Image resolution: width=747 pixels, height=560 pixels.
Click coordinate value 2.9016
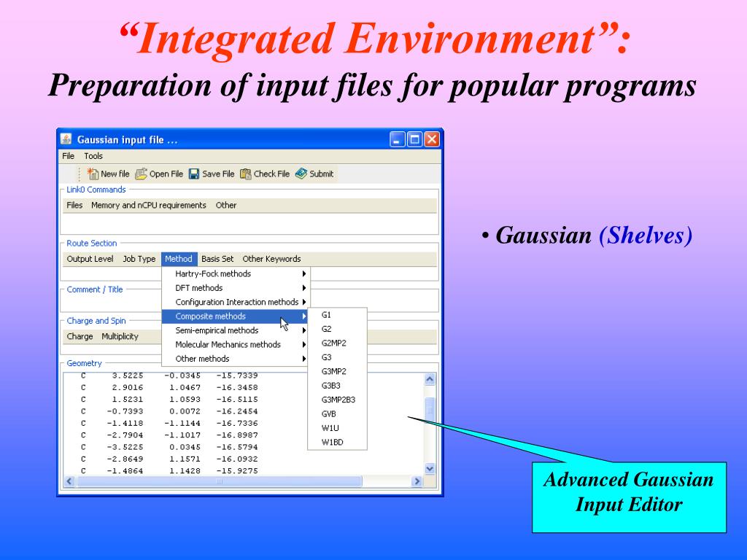point(127,388)
